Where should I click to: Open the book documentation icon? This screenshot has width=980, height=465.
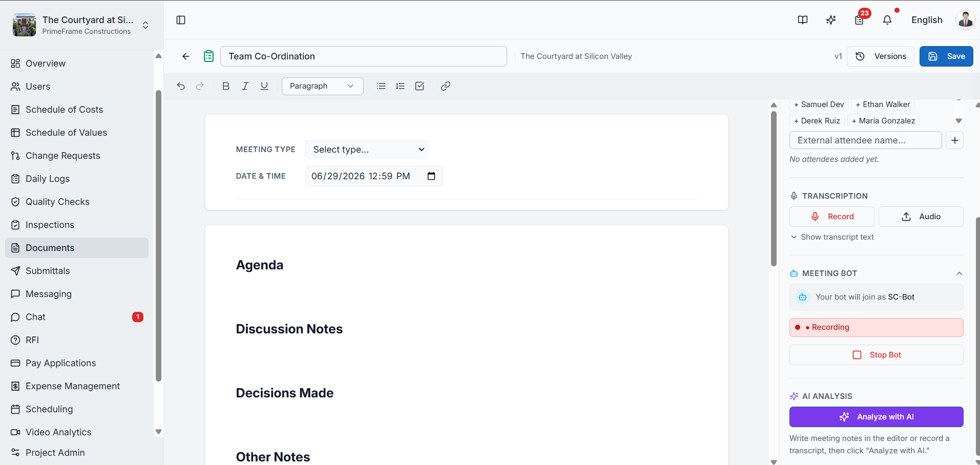(x=803, y=20)
